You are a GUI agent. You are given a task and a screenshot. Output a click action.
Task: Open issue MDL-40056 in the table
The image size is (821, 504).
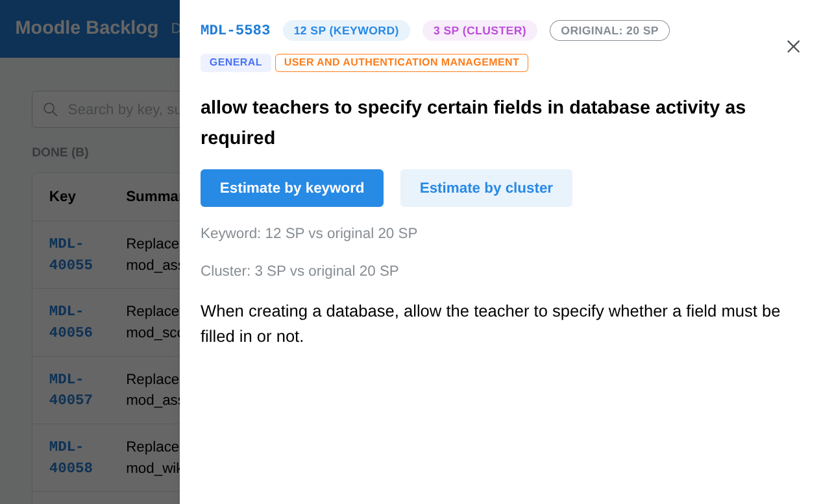click(71, 322)
